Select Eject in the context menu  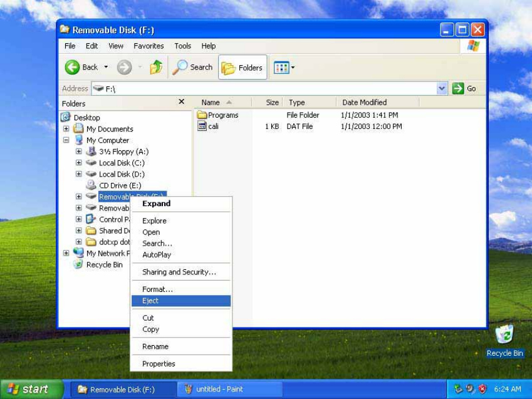pyautogui.click(x=181, y=301)
